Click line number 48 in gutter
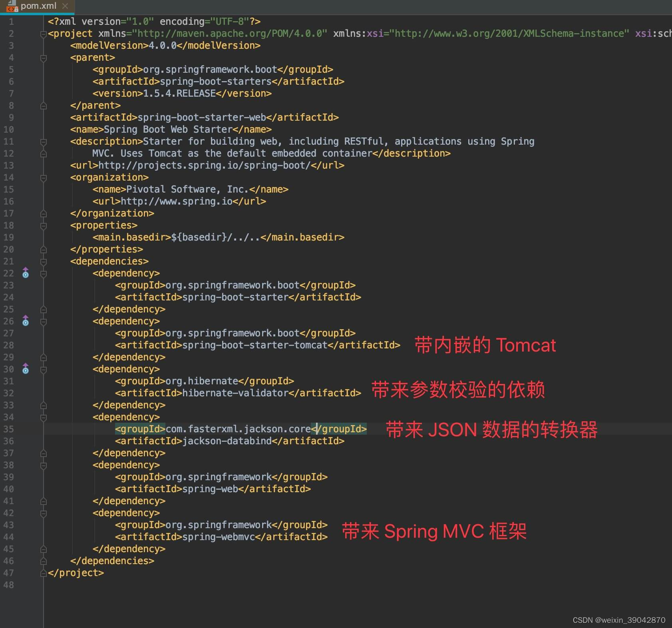Screen dimensions: 672x628 (x=9, y=585)
